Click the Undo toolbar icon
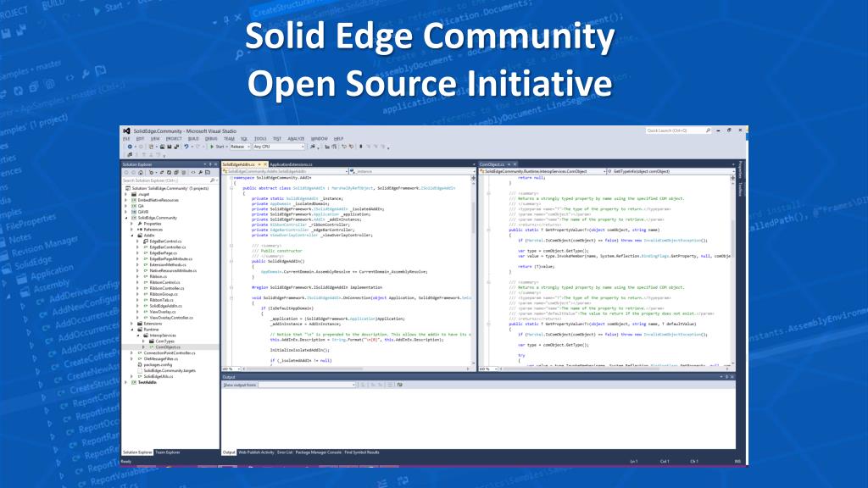The height and width of the screenshot is (488, 868). [x=186, y=147]
